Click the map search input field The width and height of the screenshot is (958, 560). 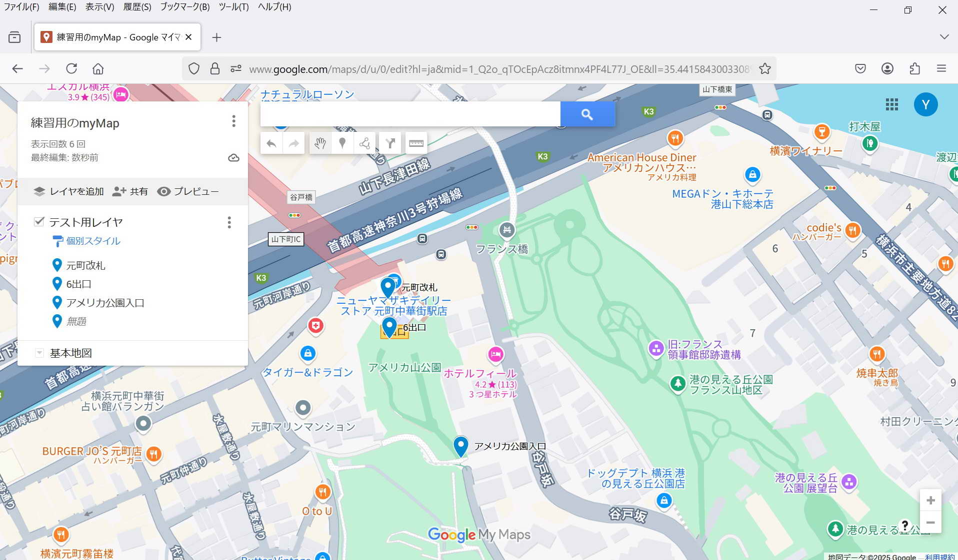pyautogui.click(x=410, y=114)
